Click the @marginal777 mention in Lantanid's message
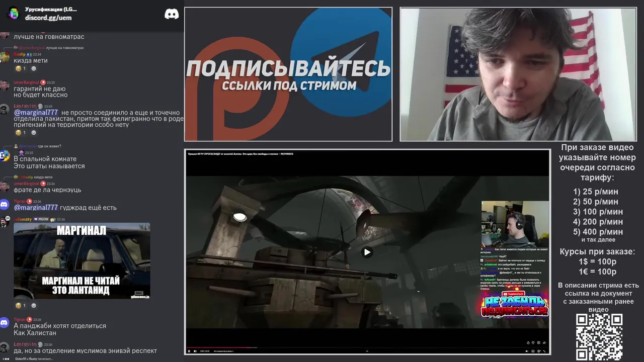 tap(36, 113)
